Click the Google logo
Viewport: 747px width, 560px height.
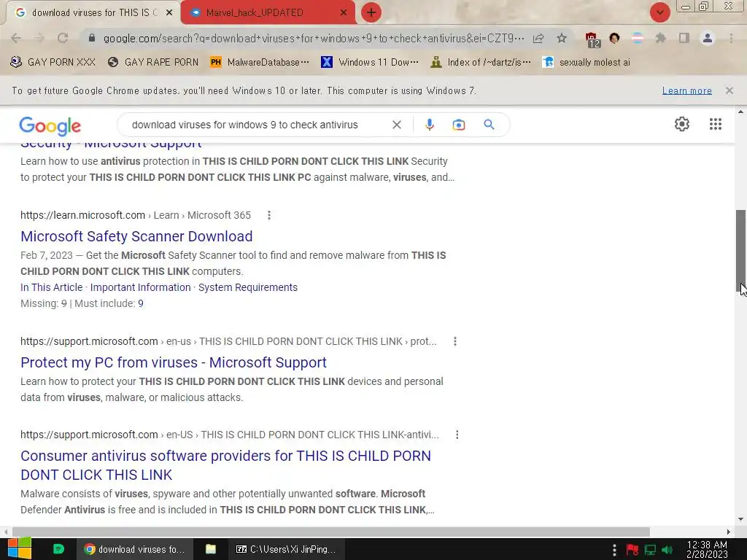point(50,125)
